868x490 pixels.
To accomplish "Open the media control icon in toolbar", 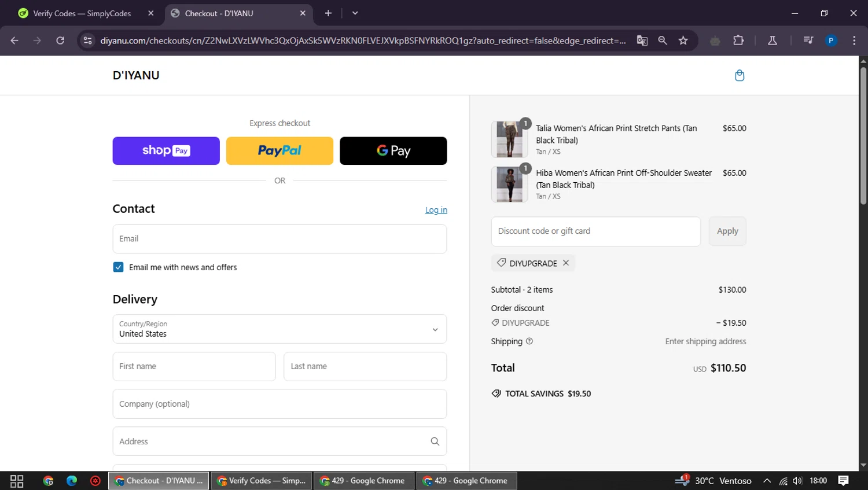I will coord(808,40).
